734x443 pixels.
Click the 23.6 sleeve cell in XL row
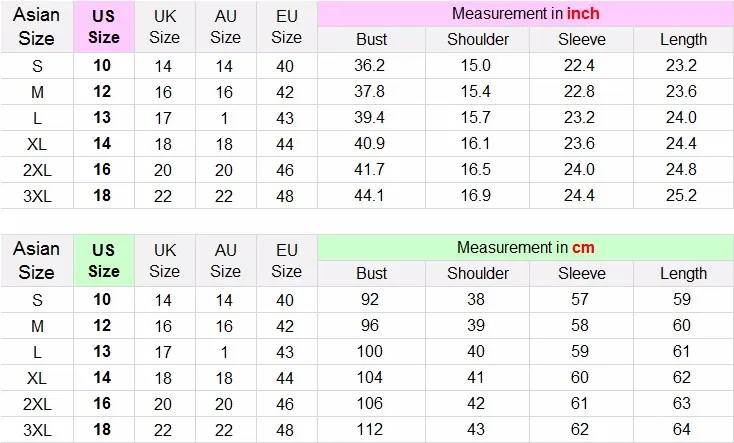[581, 143]
